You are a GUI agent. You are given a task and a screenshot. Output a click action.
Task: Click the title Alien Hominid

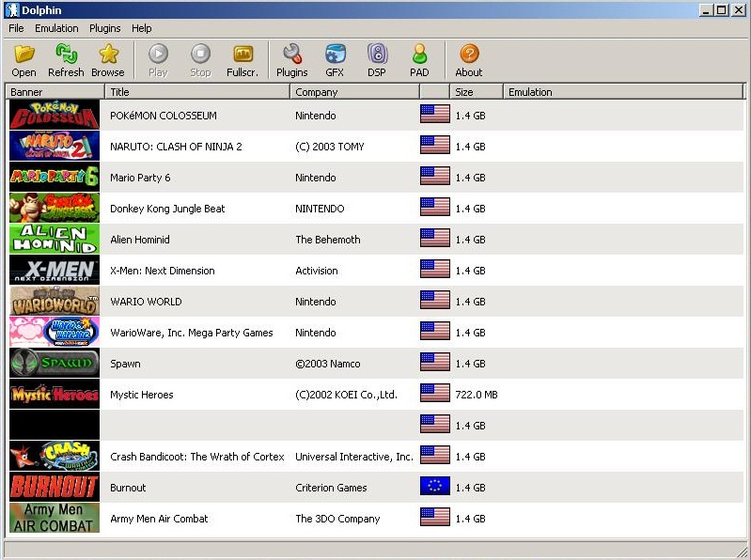pos(140,240)
